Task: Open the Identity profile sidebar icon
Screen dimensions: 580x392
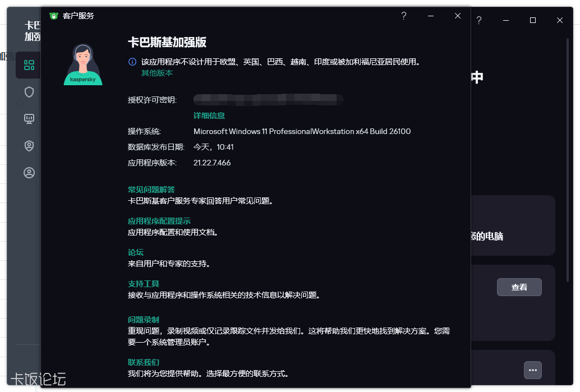Action: [x=29, y=173]
